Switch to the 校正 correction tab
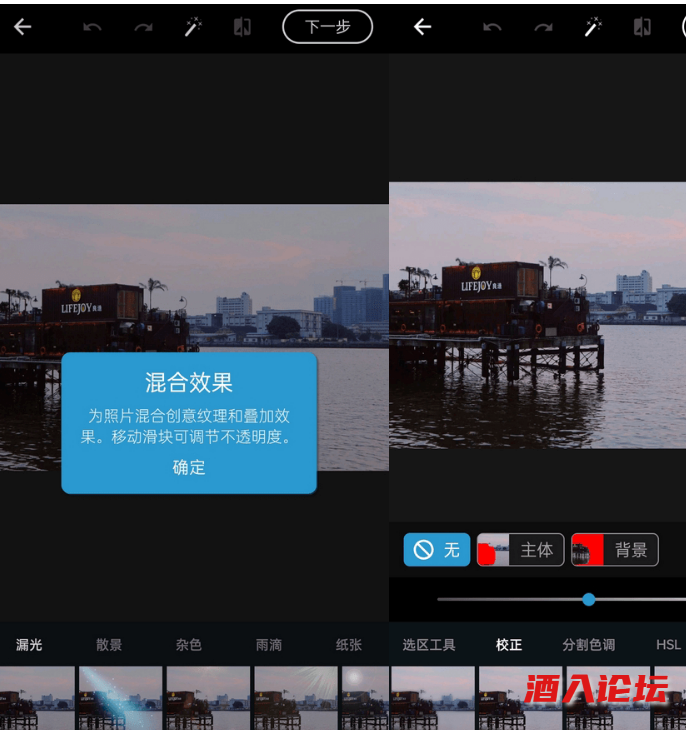686x730 pixels. [x=509, y=645]
